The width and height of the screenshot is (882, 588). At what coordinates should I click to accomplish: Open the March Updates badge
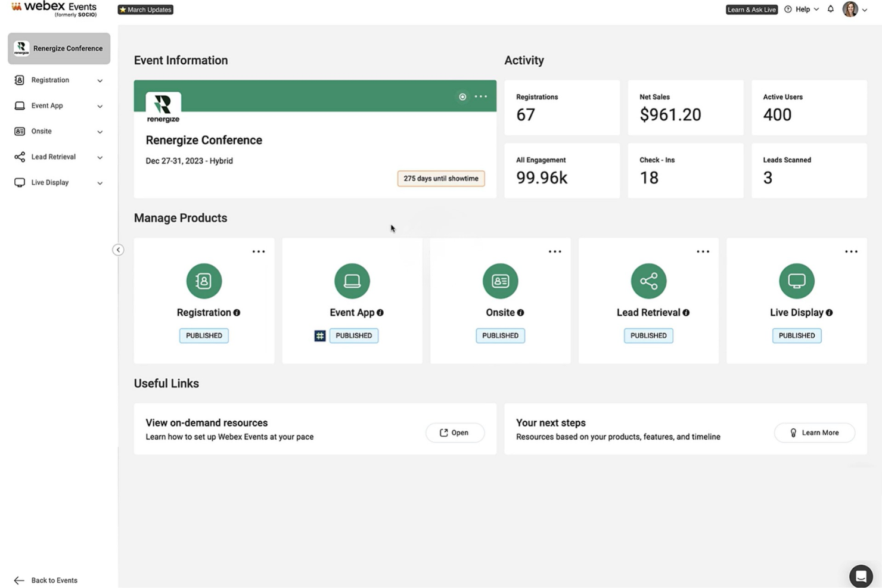(x=145, y=10)
